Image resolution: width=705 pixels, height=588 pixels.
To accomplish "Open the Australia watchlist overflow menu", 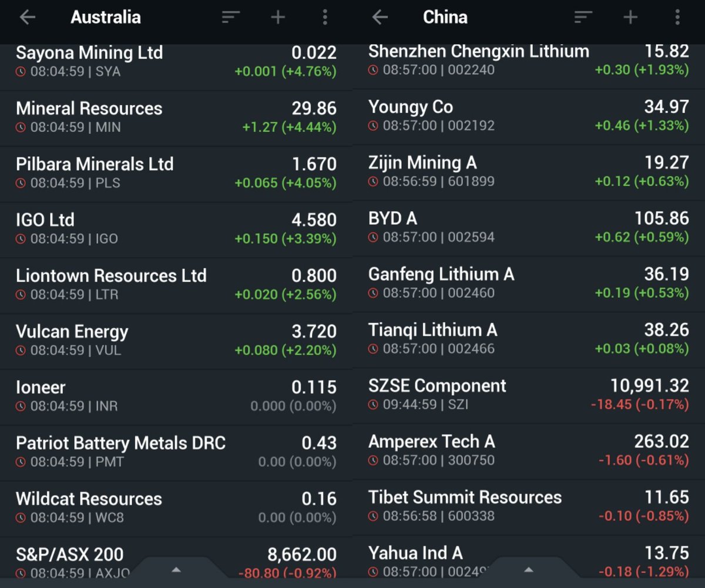I will click(325, 17).
